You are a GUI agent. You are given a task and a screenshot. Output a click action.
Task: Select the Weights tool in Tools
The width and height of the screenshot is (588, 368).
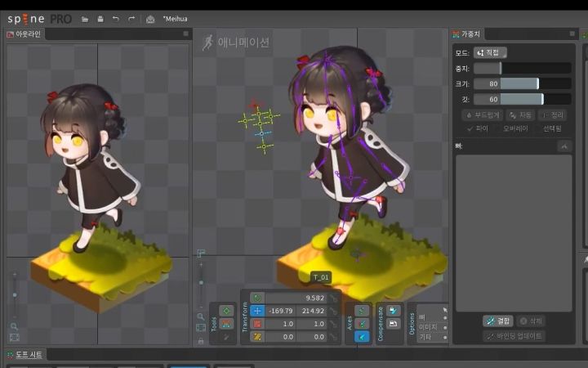tap(226, 324)
